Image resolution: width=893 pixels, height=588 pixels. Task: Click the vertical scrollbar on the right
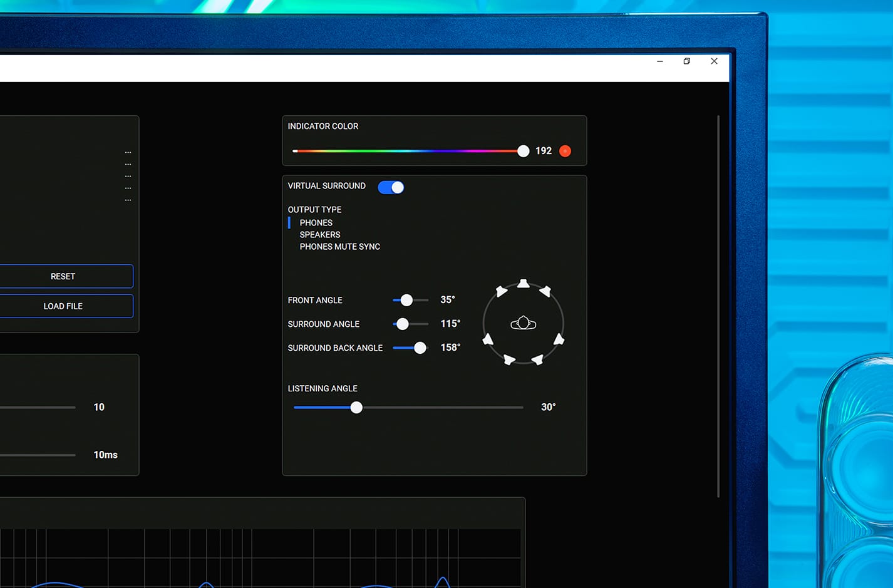pos(718,306)
